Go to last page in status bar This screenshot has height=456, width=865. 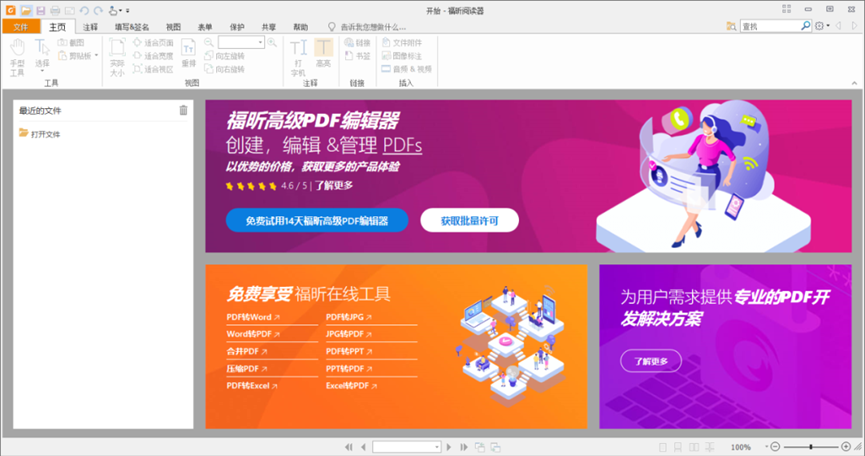pos(463,447)
